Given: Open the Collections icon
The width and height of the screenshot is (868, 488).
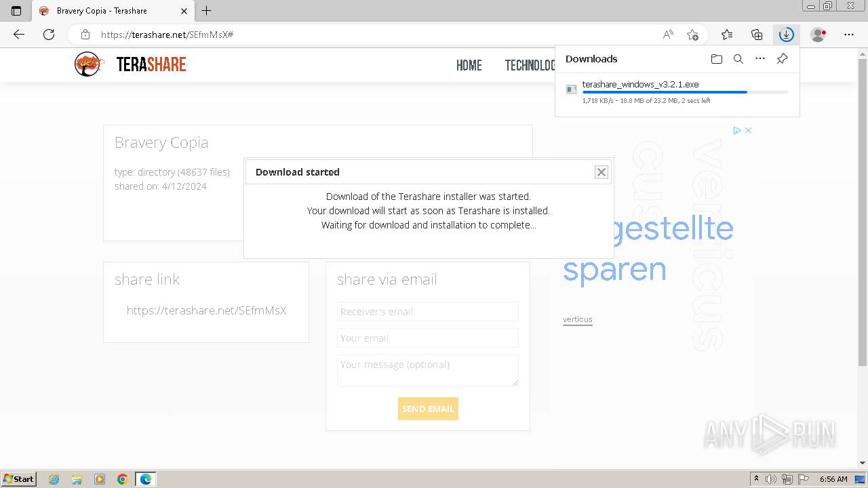Looking at the screenshot, I should click(x=757, y=35).
